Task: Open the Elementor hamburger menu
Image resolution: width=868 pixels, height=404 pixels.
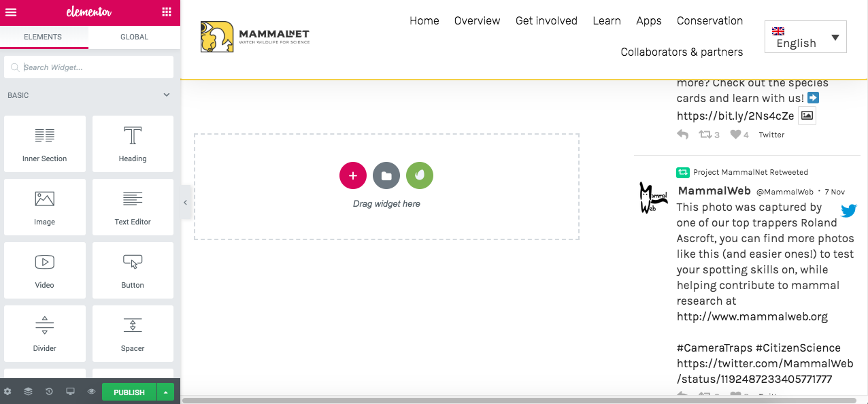Action: pyautogui.click(x=11, y=12)
